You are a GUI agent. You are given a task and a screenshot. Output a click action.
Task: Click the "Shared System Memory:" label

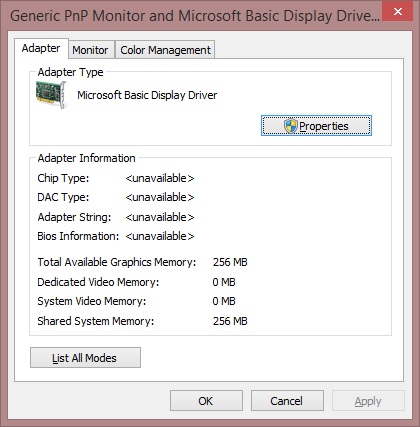pyautogui.click(x=96, y=321)
